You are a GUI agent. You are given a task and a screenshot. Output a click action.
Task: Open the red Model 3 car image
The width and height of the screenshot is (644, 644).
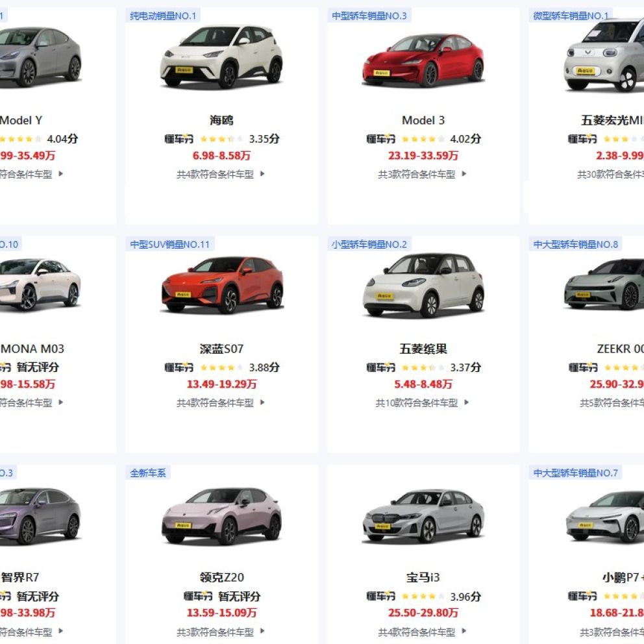click(x=423, y=60)
